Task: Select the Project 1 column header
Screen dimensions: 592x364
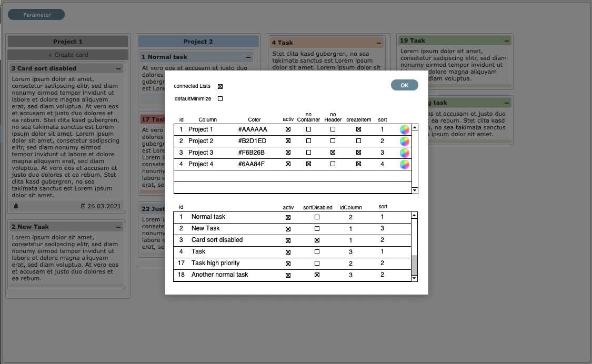Action: [x=68, y=42]
